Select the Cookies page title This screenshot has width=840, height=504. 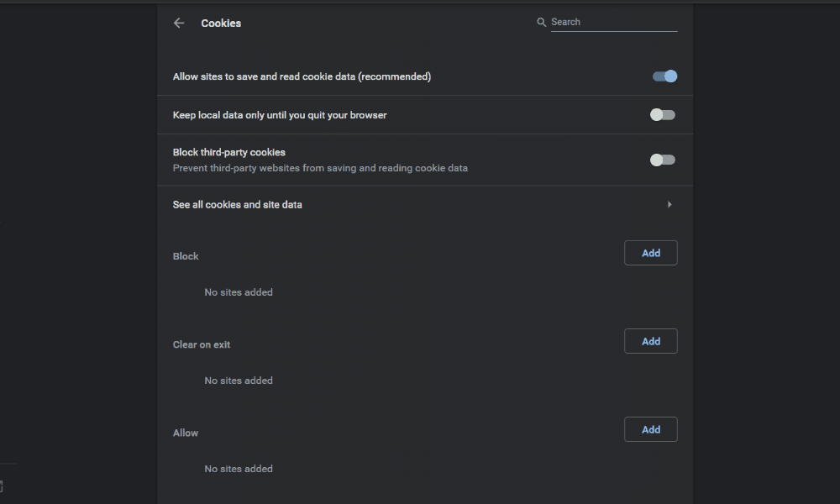[x=221, y=23]
